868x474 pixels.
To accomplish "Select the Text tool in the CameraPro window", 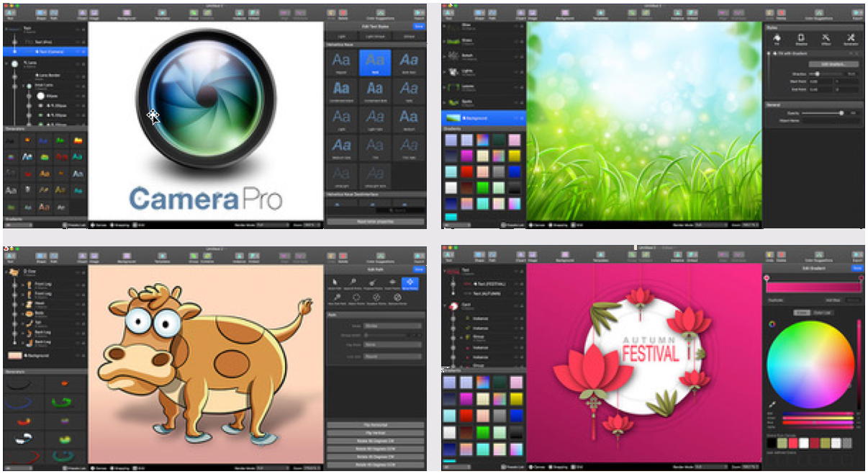I will (x=10, y=14).
